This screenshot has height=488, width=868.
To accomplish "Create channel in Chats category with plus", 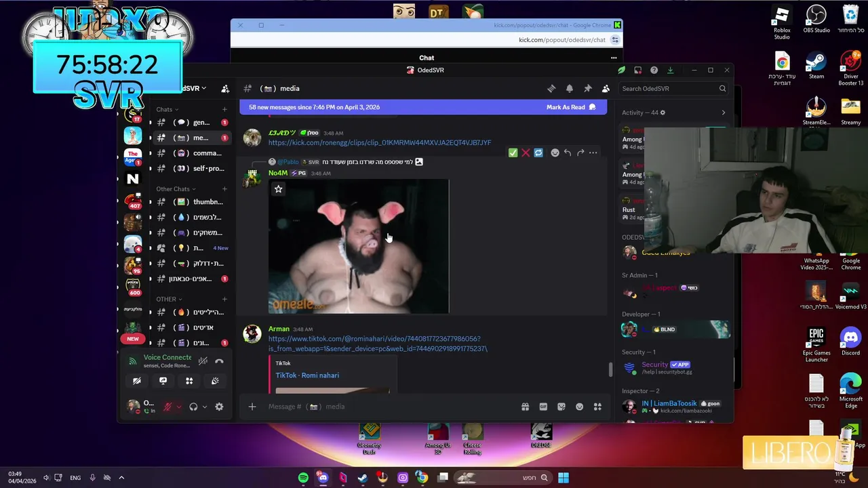I will 224,109.
